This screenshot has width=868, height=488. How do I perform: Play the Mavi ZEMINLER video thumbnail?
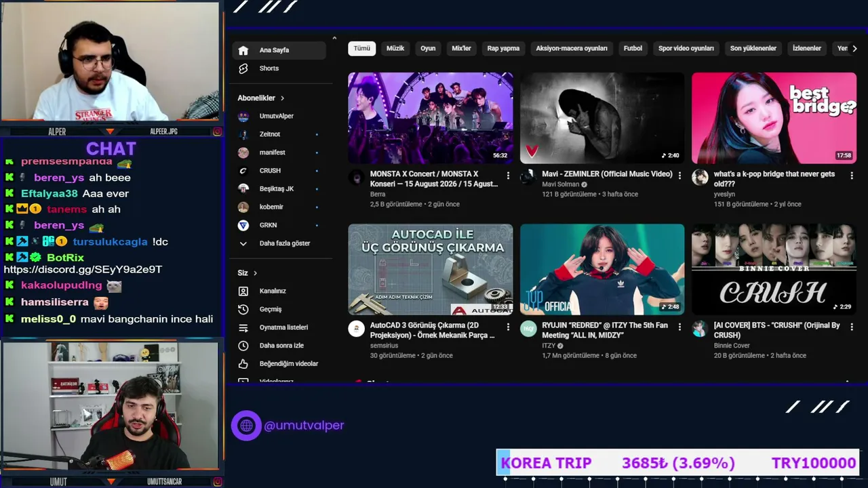(602, 118)
